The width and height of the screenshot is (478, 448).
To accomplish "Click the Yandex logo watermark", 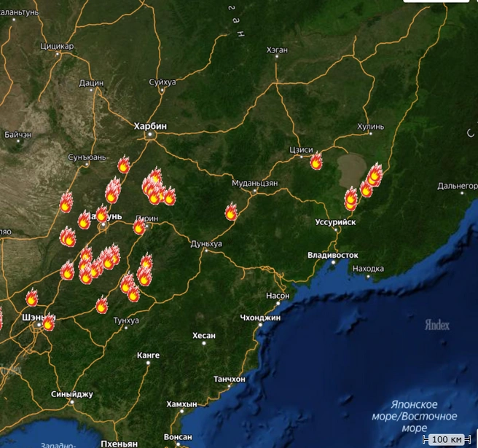I will [x=437, y=325].
